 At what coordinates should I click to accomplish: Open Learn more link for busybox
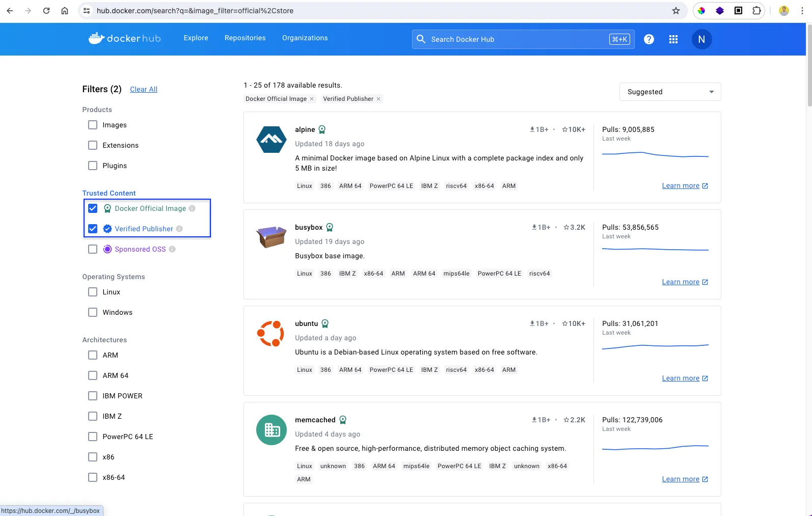[x=685, y=282]
